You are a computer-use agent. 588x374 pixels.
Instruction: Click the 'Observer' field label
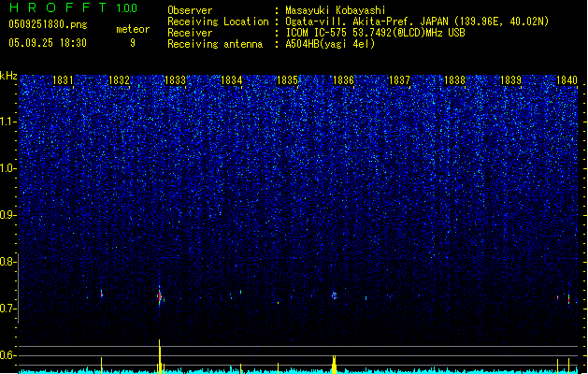click(190, 10)
